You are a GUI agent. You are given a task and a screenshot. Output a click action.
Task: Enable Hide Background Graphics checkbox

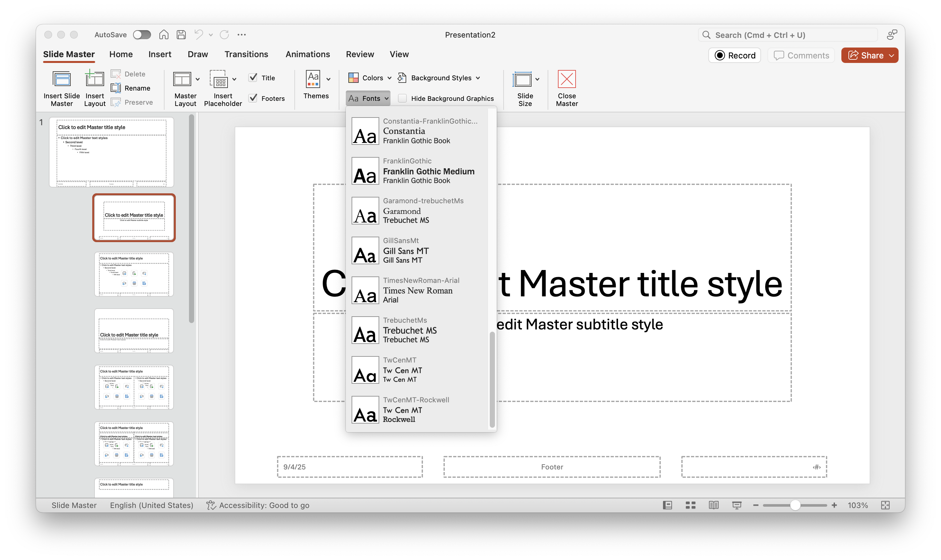coord(403,99)
